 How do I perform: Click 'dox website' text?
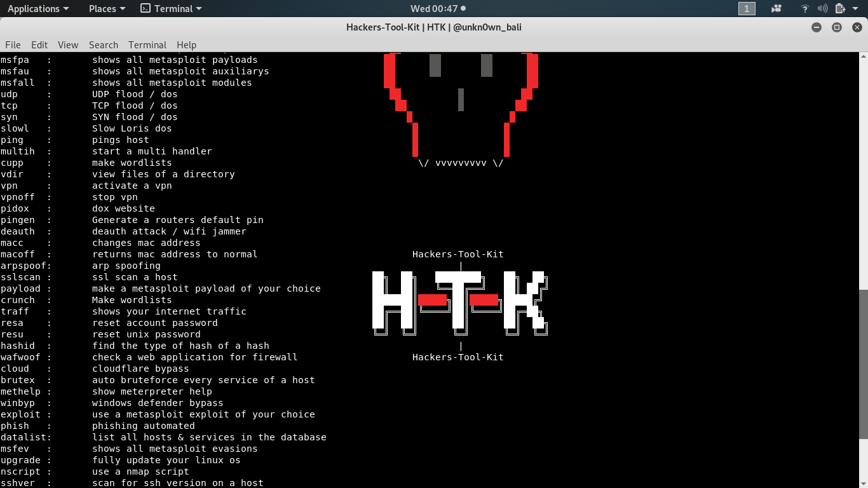pos(123,208)
